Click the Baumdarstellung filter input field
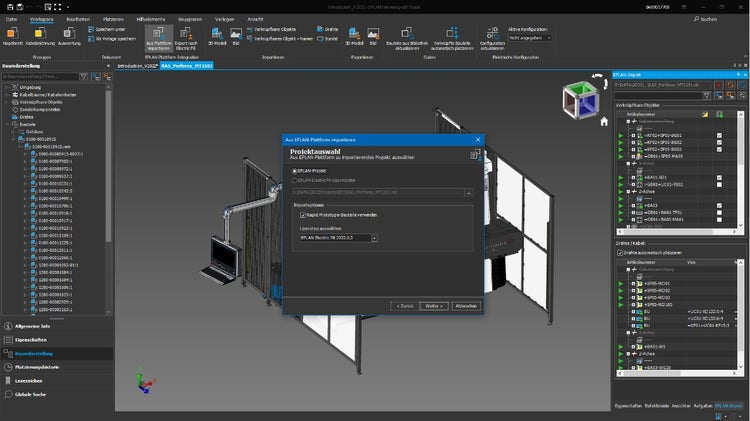This screenshot has width=750, height=421. click(x=42, y=76)
